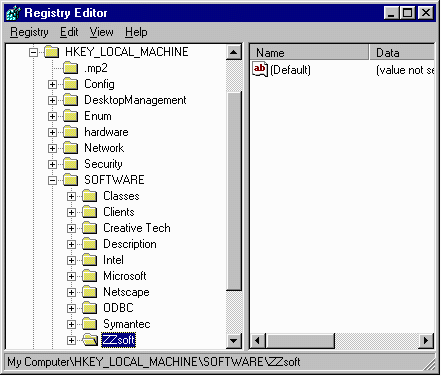441x376 pixels.
Task: Click the Config folder icon
Action: (71, 84)
